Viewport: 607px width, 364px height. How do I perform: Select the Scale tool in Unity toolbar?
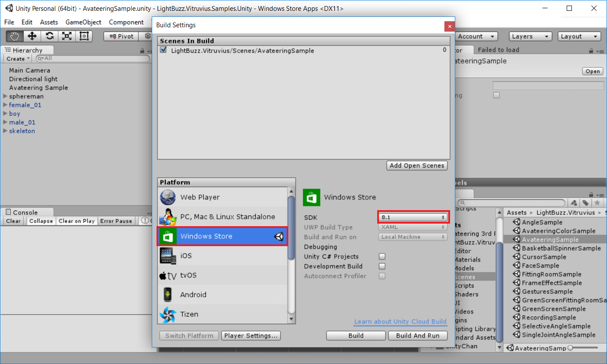click(67, 36)
